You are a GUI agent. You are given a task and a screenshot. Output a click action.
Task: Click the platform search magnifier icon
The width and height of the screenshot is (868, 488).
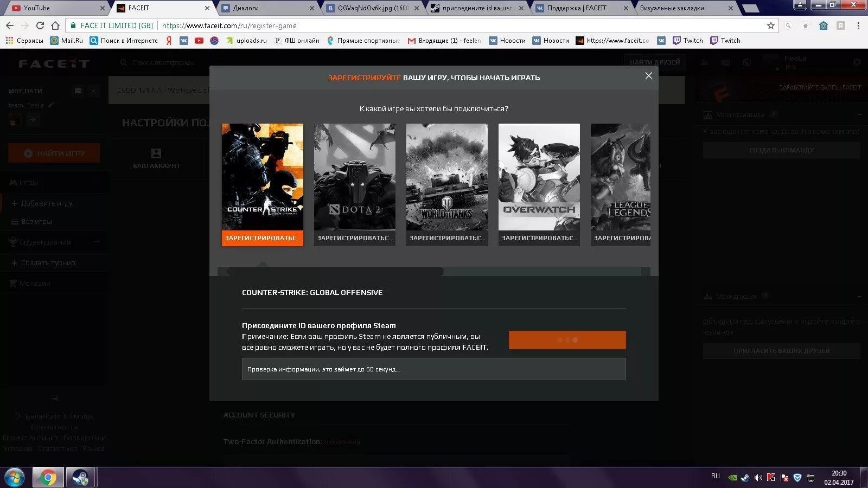click(x=124, y=63)
